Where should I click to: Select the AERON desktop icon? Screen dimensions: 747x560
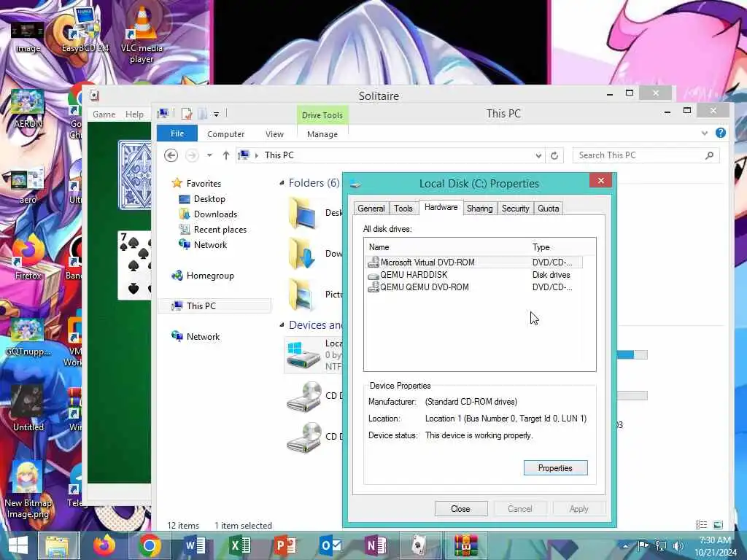click(28, 109)
